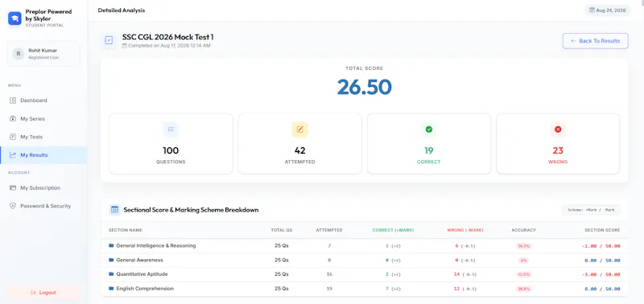Click the Correct (+Mark) column header
The image size is (644, 304).
393,230
